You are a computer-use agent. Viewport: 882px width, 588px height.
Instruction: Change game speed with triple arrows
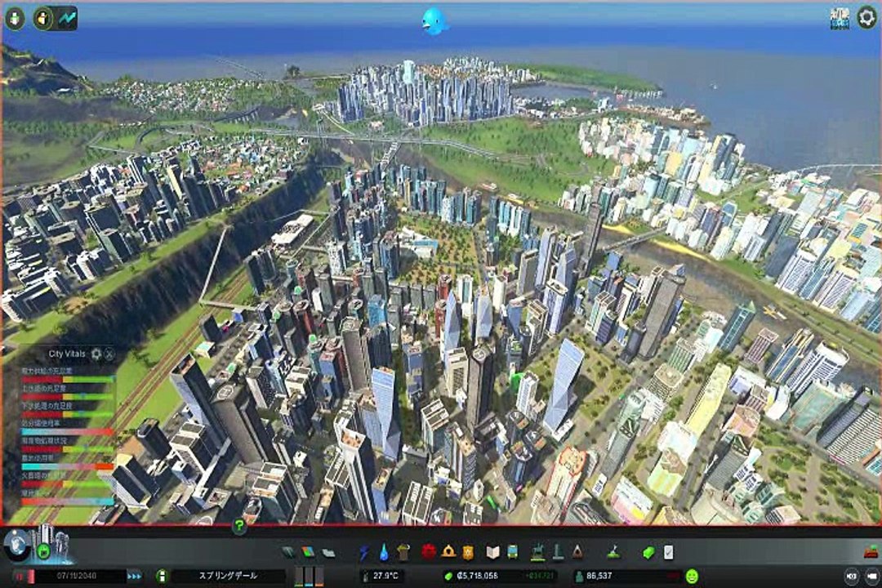[134, 577]
